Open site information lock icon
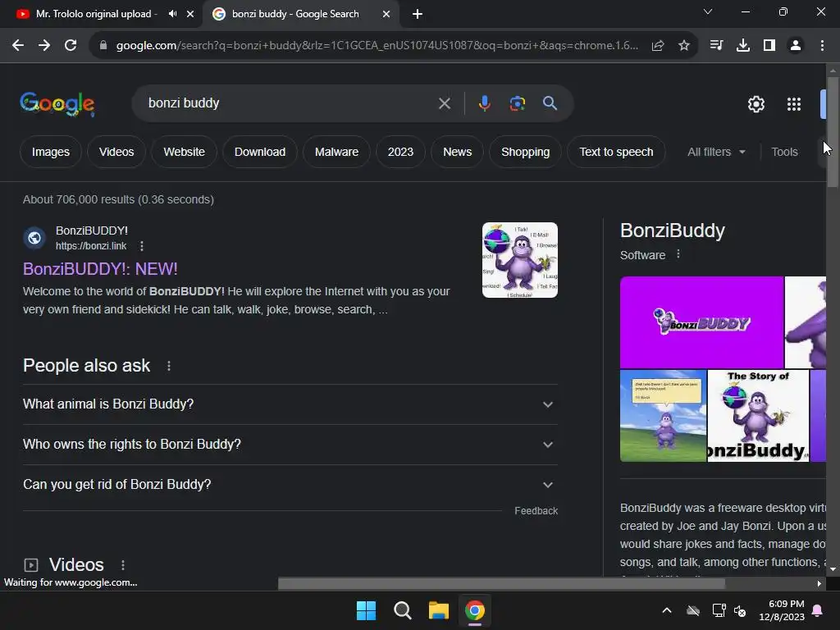The width and height of the screenshot is (840, 630). click(x=103, y=46)
